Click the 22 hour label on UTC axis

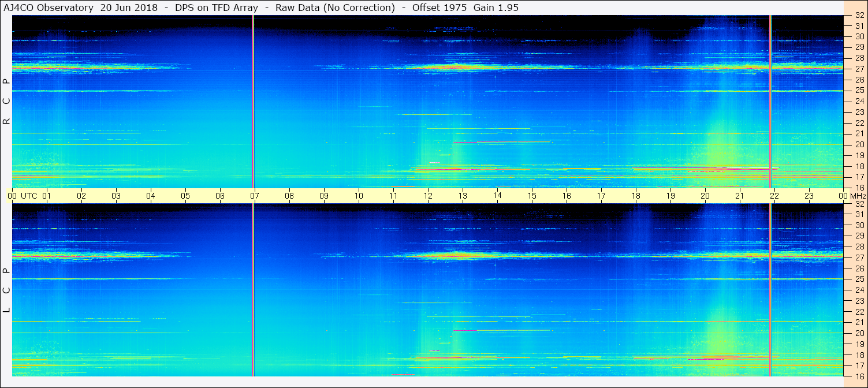pyautogui.click(x=774, y=196)
